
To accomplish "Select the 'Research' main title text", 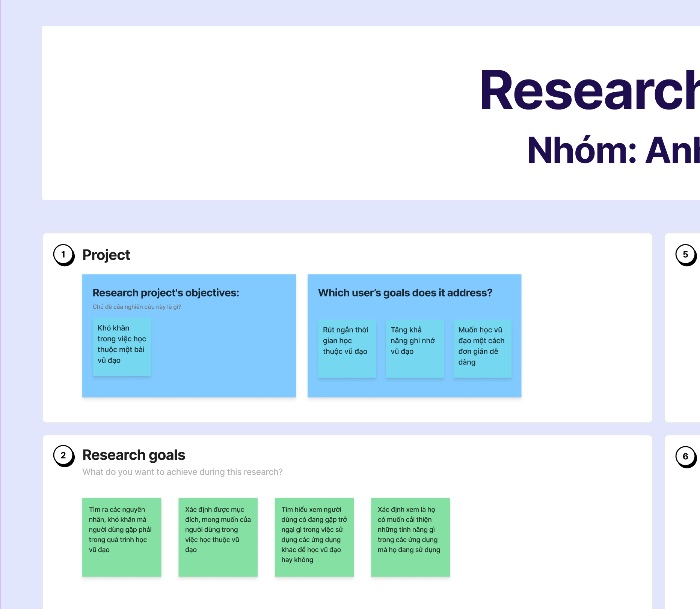I will [x=590, y=90].
